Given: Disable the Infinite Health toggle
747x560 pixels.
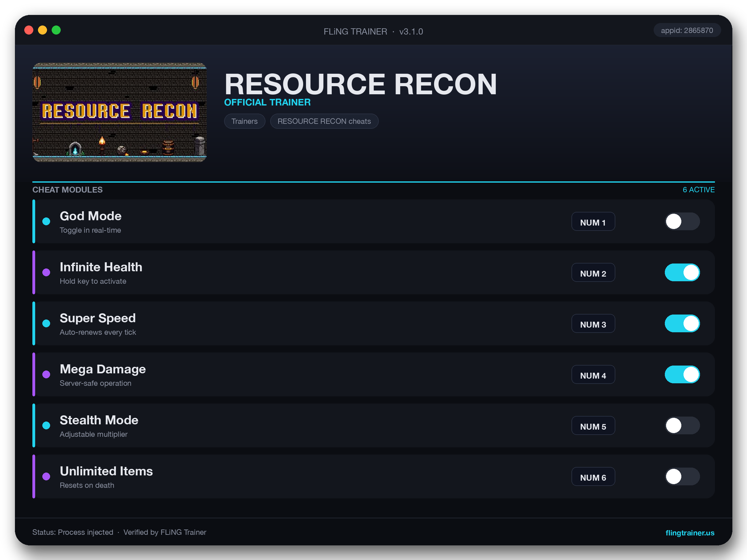Looking at the screenshot, I should pyautogui.click(x=682, y=273).
